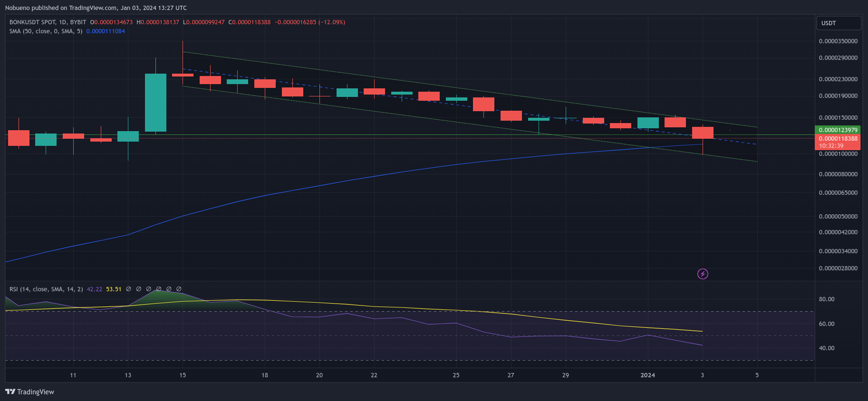868x401 pixels.
Task: Click date 25 on the time axis
Action: (456, 375)
